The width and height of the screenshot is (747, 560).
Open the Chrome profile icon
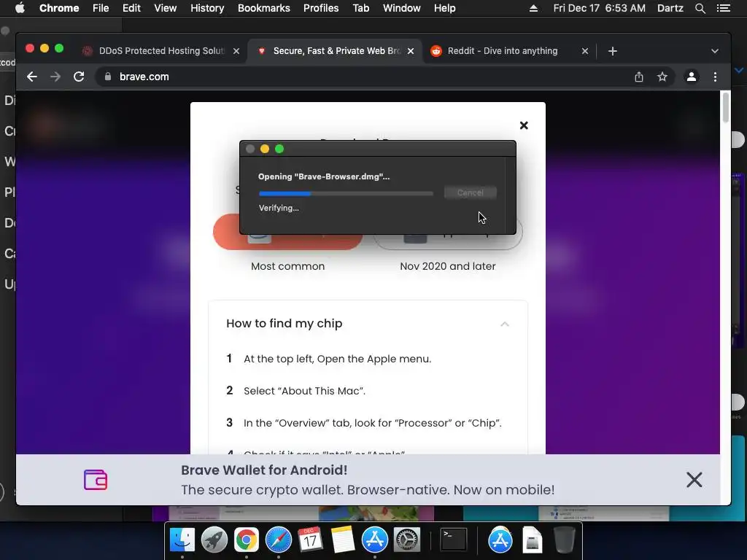pyautogui.click(x=692, y=77)
